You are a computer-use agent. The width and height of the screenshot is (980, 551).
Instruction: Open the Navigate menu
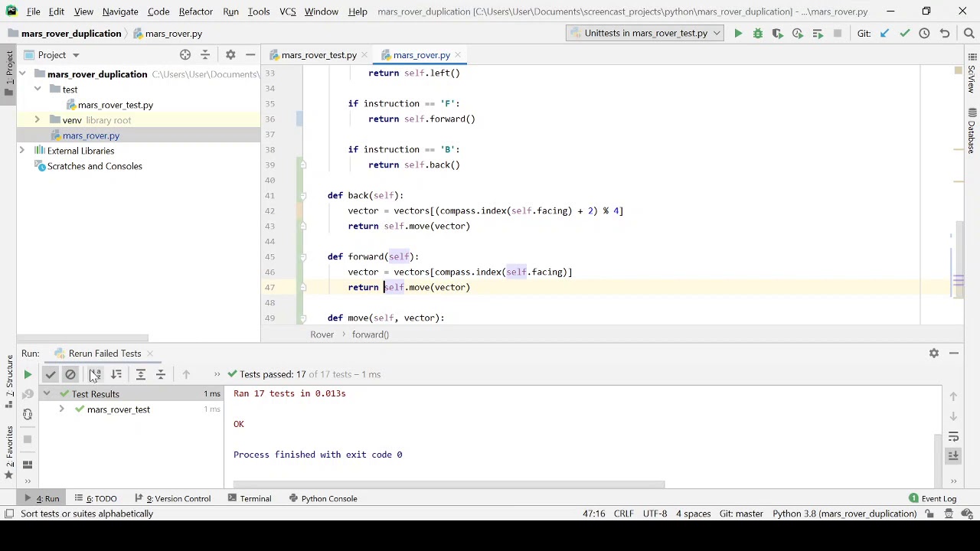(x=120, y=11)
